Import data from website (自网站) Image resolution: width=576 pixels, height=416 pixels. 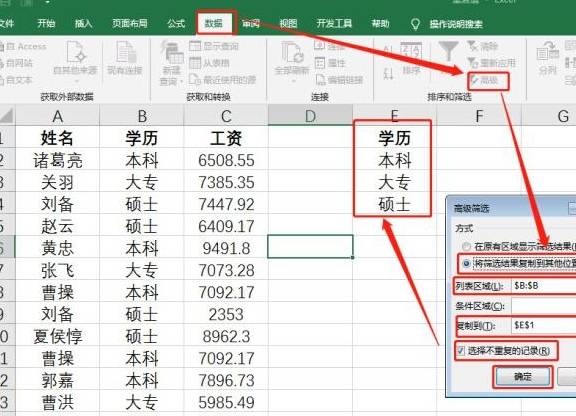click(x=16, y=63)
